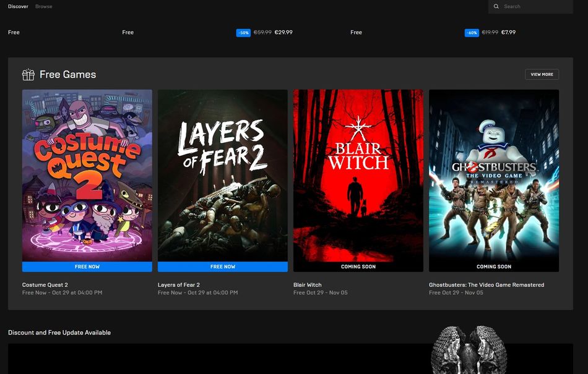Focus the Search input field
This screenshot has width=588, height=374.
point(530,6)
